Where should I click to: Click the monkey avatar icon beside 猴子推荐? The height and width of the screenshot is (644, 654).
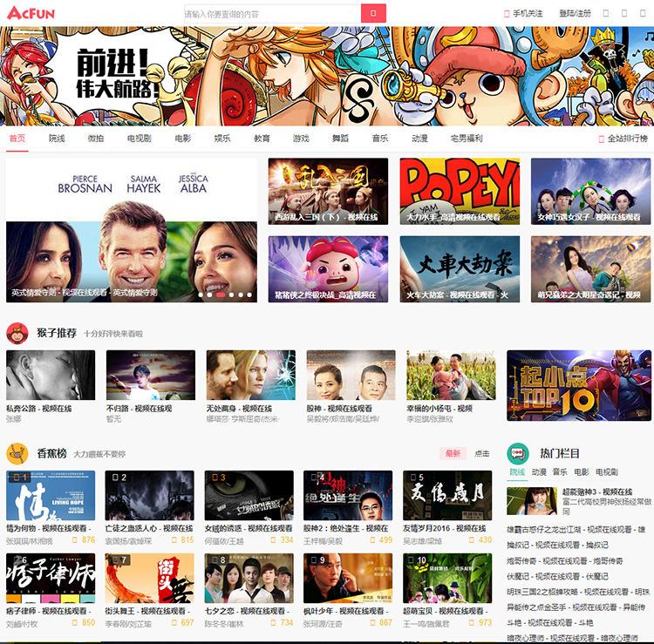click(x=17, y=334)
